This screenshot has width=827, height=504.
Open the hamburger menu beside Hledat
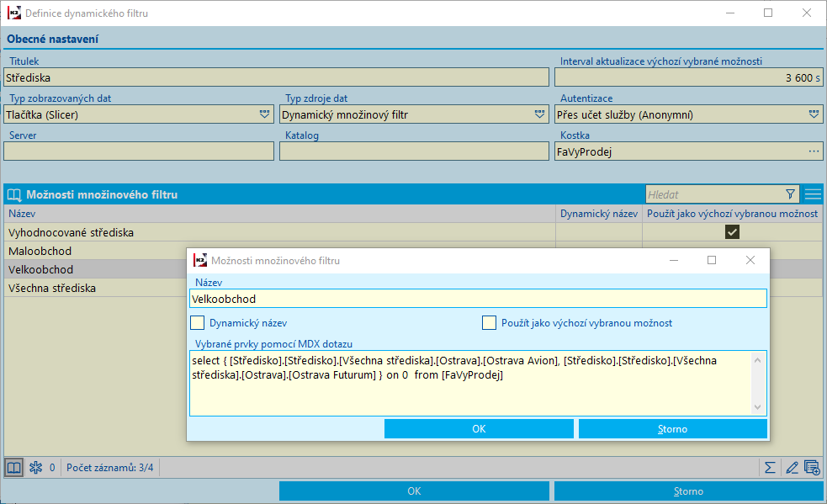pyautogui.click(x=813, y=194)
